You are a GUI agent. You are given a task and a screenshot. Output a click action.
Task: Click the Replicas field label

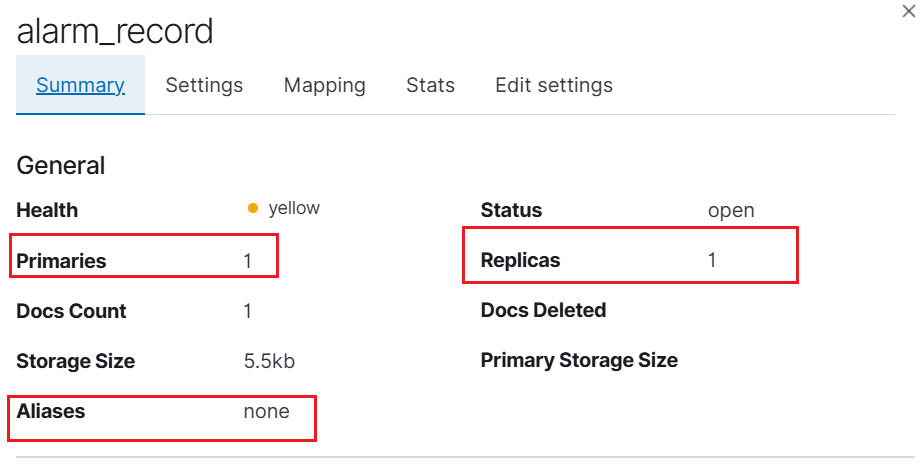pos(520,260)
